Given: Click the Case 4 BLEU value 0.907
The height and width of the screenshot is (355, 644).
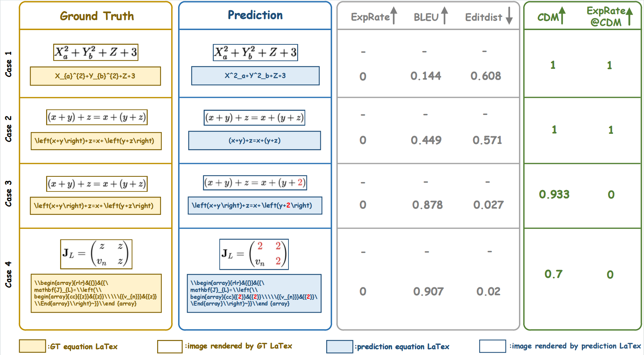Looking at the screenshot, I should (429, 291).
